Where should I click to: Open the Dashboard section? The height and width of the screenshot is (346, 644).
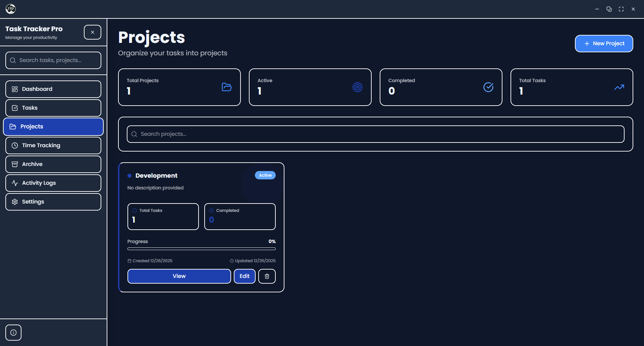click(37, 89)
